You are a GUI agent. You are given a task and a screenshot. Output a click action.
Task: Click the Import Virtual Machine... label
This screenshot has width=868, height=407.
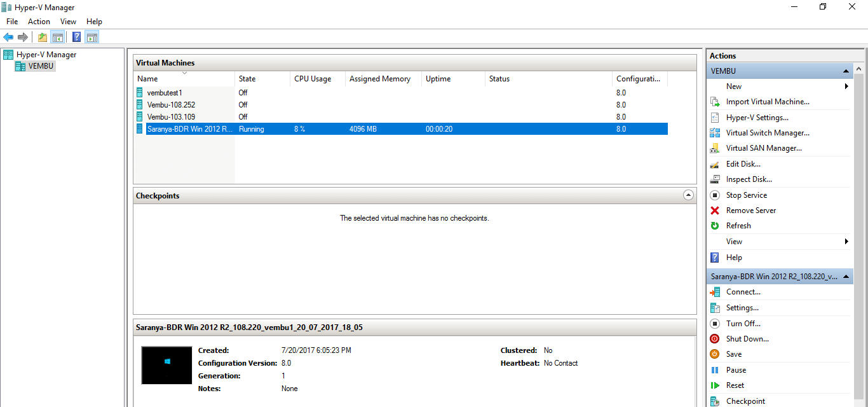pyautogui.click(x=768, y=102)
